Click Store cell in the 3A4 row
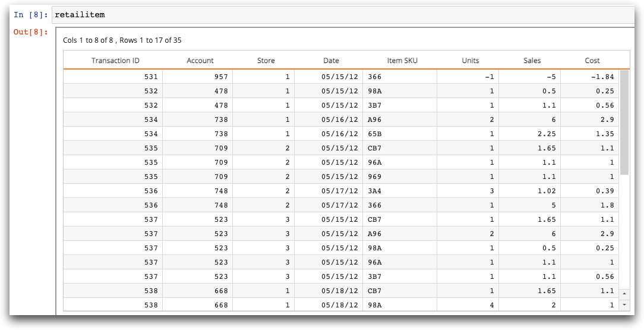 pyautogui.click(x=263, y=191)
